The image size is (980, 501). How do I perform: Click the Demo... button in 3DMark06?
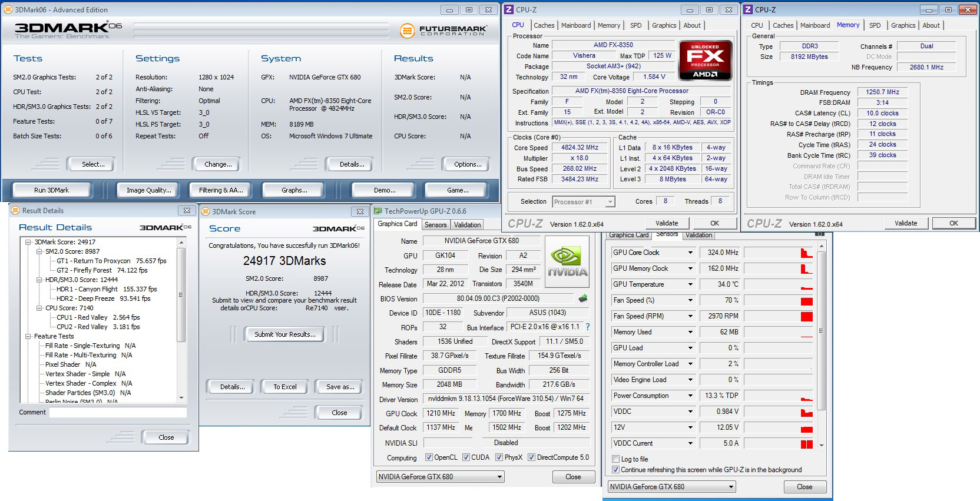pyautogui.click(x=385, y=190)
